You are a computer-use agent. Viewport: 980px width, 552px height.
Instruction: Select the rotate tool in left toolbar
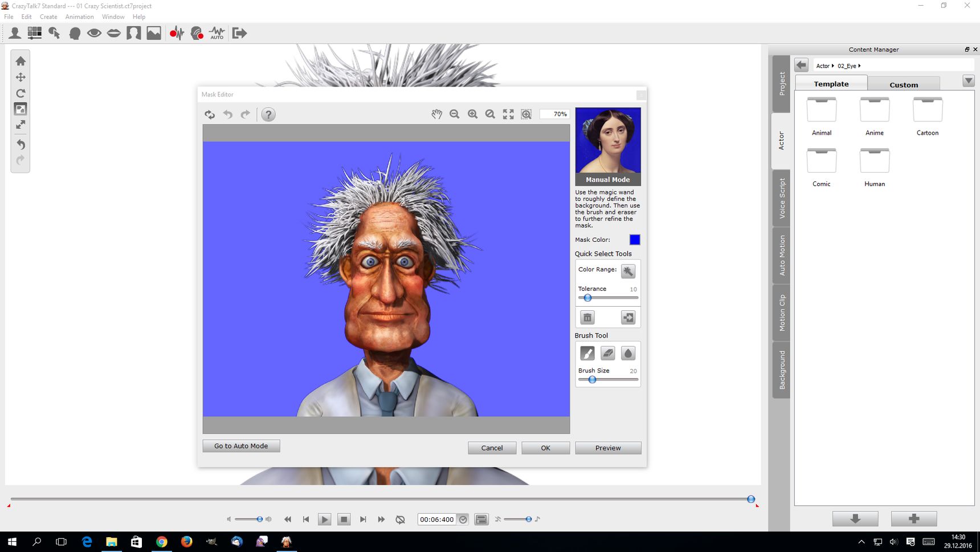tap(21, 93)
